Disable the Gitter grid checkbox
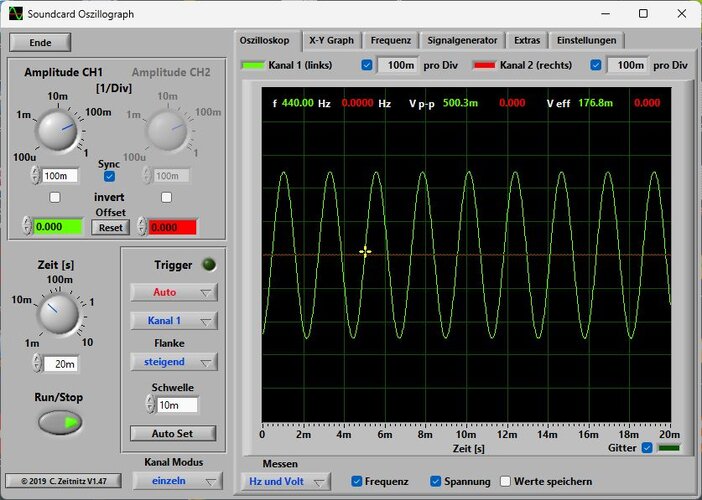The height and width of the screenshot is (500, 702). tap(647, 448)
